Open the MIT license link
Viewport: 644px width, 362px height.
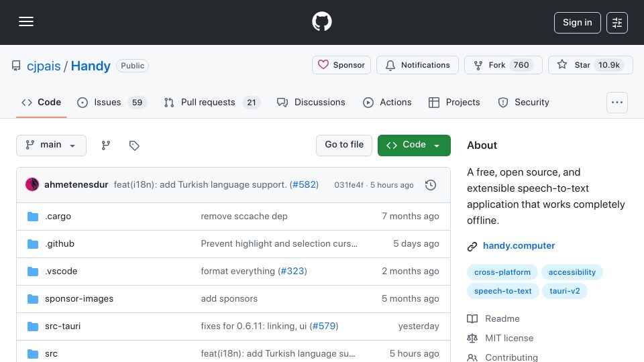500,338
